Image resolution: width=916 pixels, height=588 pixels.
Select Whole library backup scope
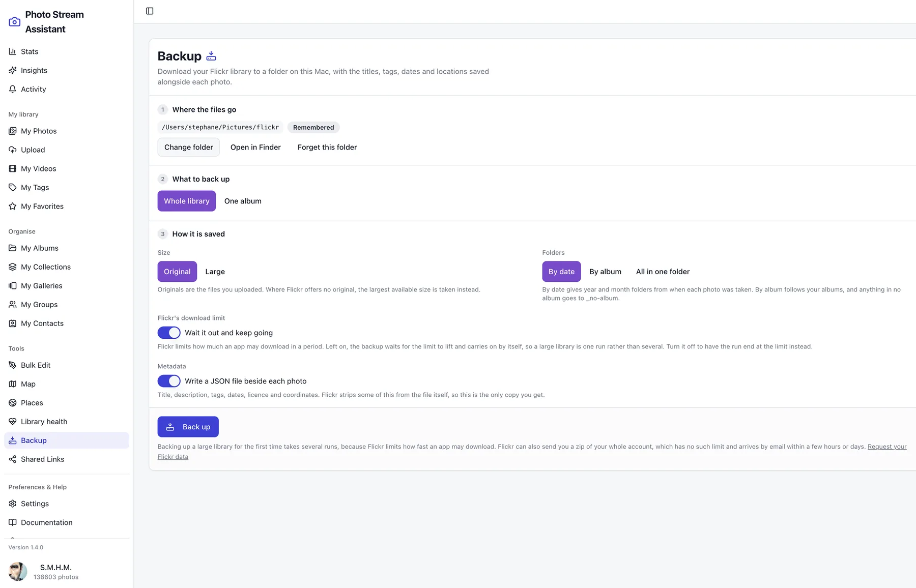(x=187, y=201)
